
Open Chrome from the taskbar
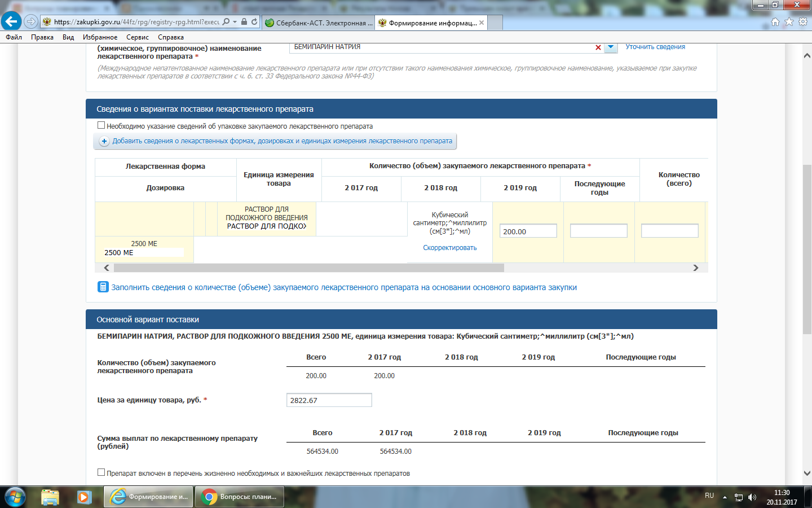(x=240, y=497)
